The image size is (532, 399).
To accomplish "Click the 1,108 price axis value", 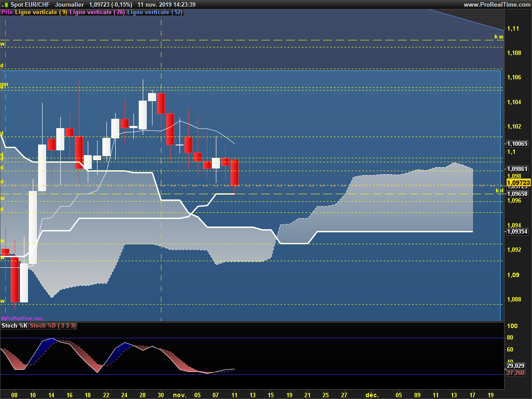I will [x=515, y=53].
